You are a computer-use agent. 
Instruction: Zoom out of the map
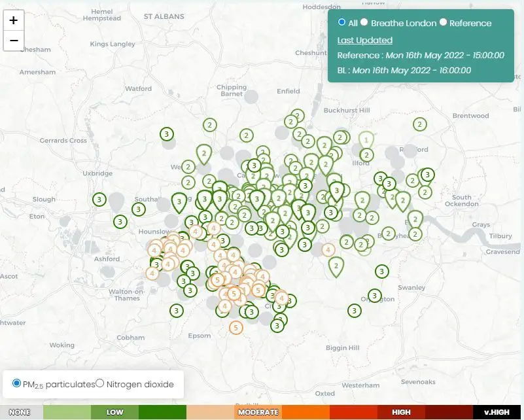[x=13, y=41]
